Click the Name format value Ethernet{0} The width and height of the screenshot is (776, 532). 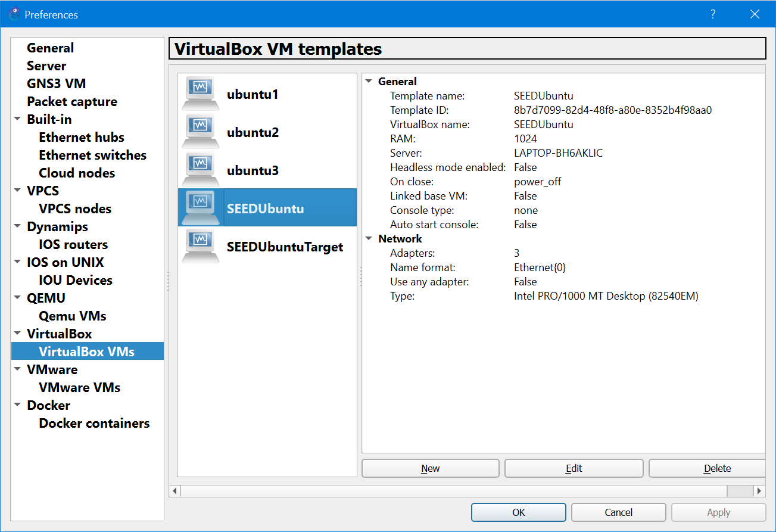tap(540, 267)
